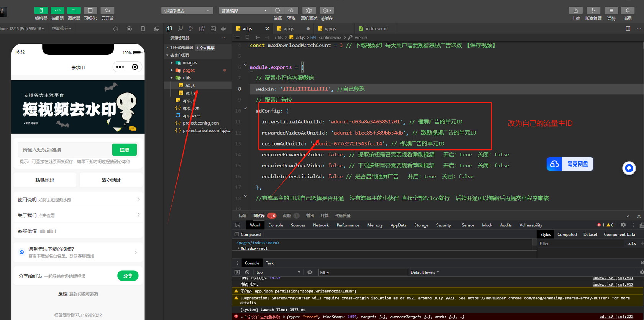Toggle the .cls class editor
The width and height of the screenshot is (644, 320).
pos(631,244)
